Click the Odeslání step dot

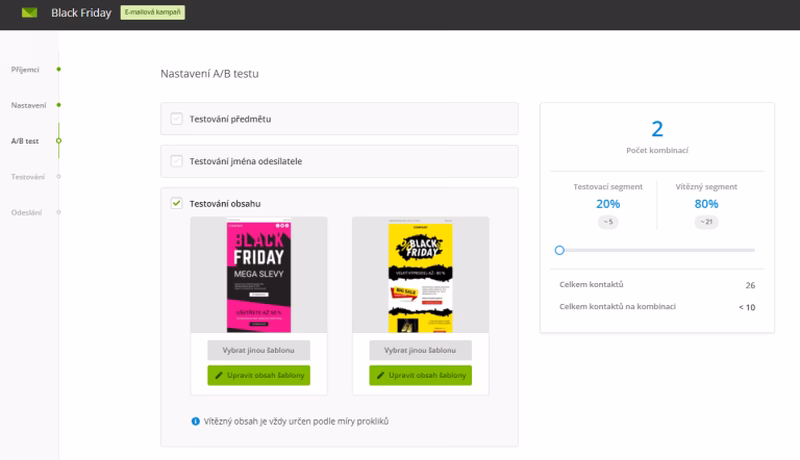click(x=59, y=213)
